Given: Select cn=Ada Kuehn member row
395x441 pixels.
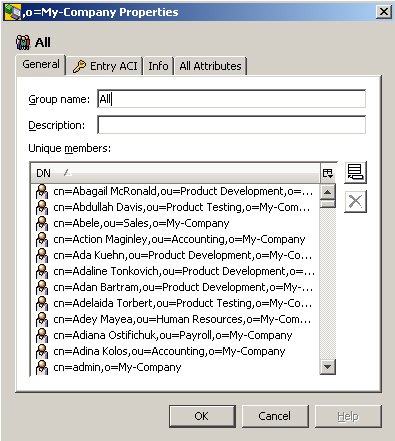Looking at the screenshot, I should pyautogui.click(x=175, y=255).
